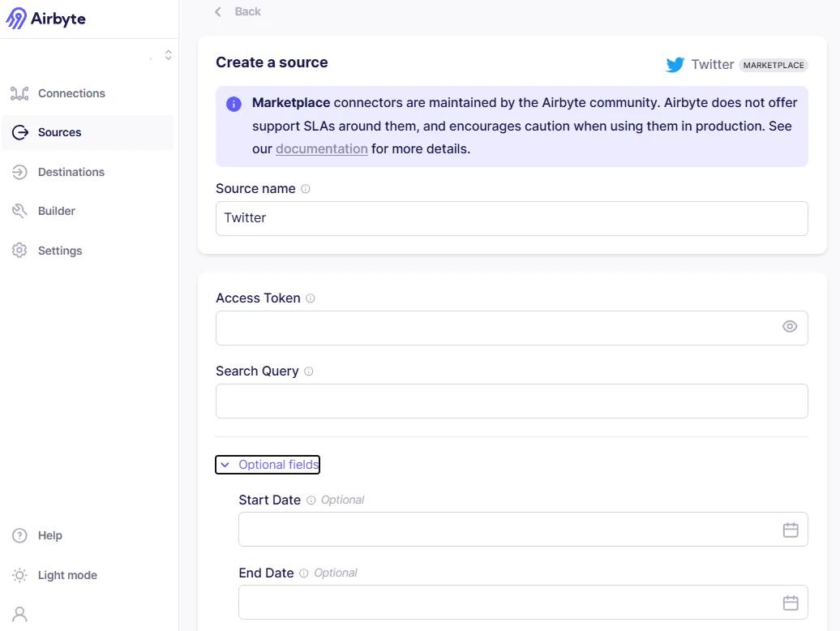The height and width of the screenshot is (631, 840).
Task: Go to Connections in sidebar
Action: pos(58,93)
